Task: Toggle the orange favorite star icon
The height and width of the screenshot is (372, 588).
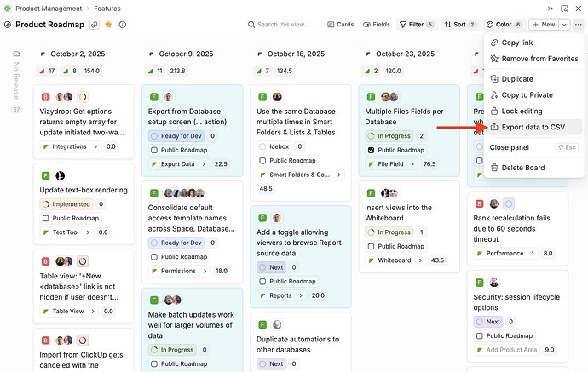Action: [x=108, y=25]
